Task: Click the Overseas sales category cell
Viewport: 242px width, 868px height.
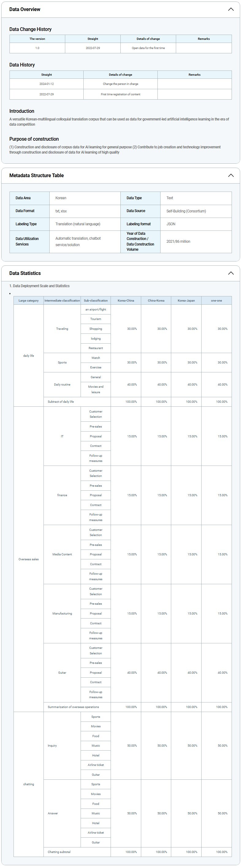Action: [28, 559]
